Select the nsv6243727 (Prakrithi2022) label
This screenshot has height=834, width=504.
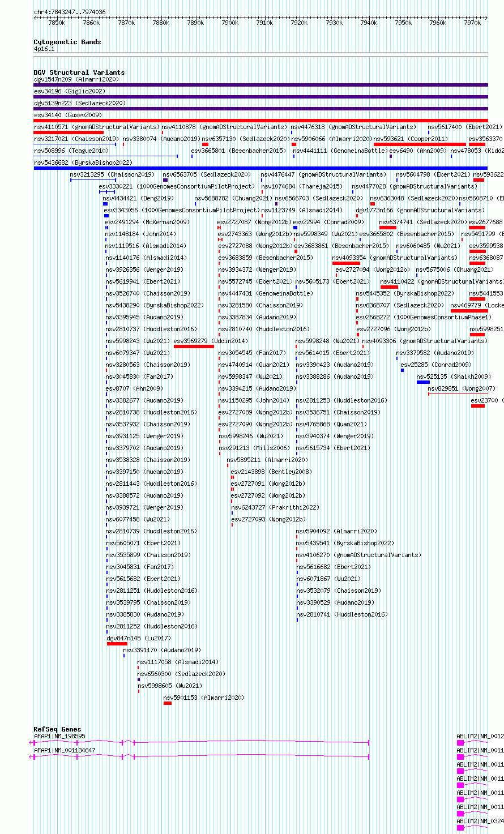click(275, 507)
